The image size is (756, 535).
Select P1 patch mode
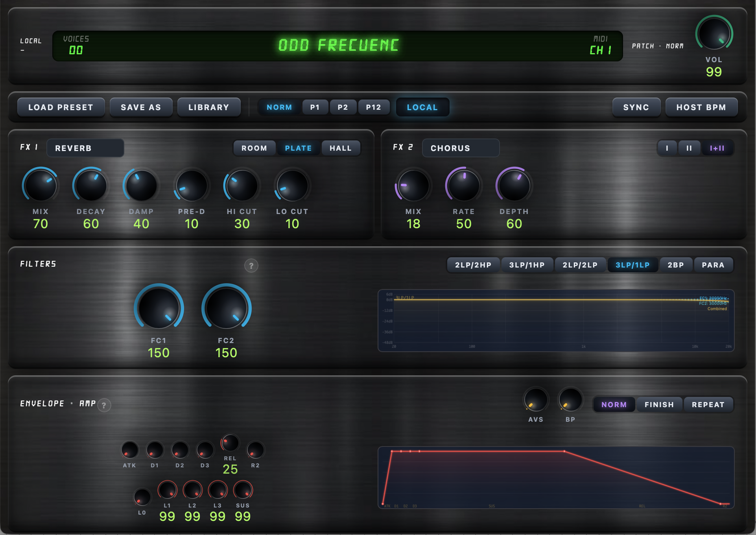[315, 107]
